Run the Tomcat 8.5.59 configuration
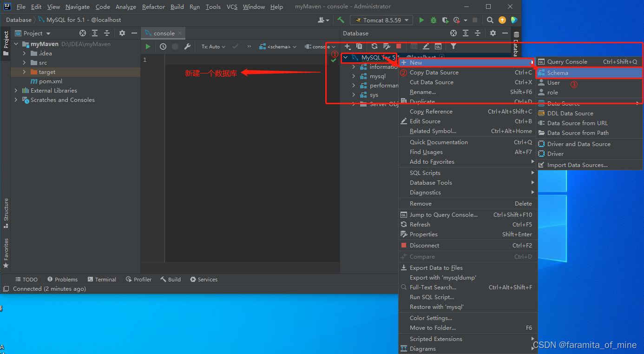Viewport: 644px width, 354px height. 421,20
